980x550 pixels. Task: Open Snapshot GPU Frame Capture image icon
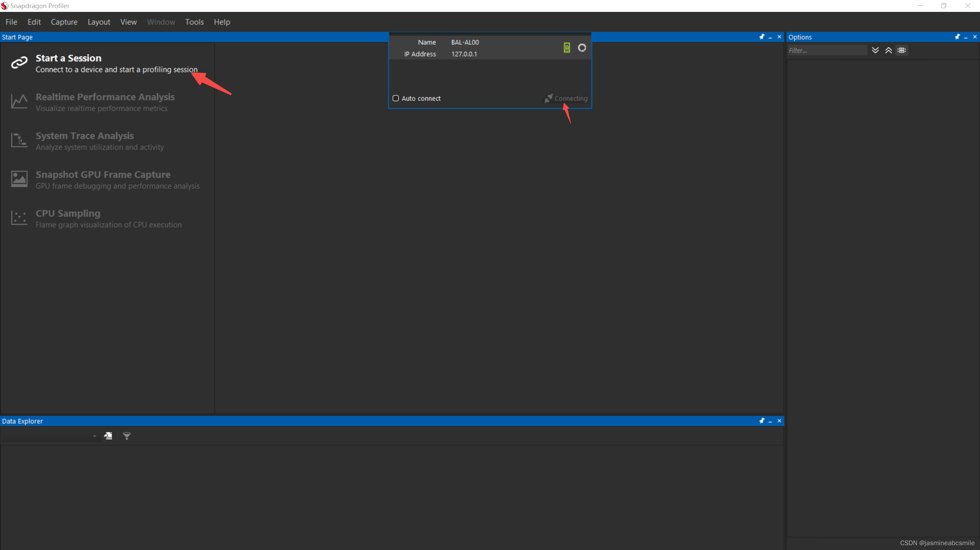[x=19, y=179]
